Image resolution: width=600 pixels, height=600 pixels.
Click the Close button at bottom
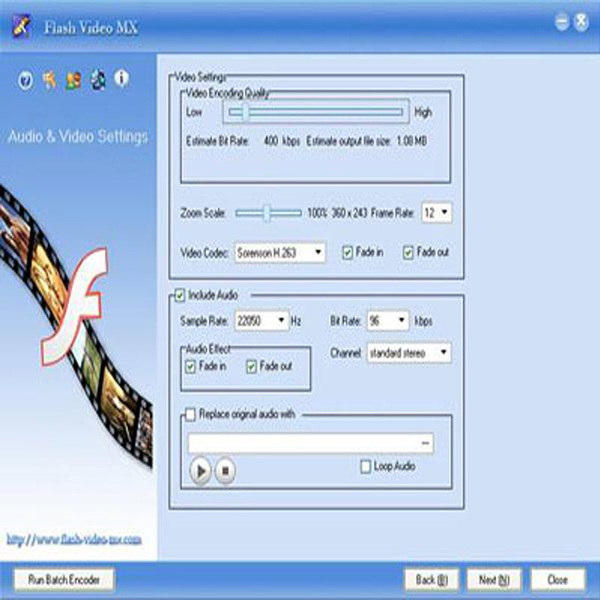pyautogui.click(x=558, y=580)
